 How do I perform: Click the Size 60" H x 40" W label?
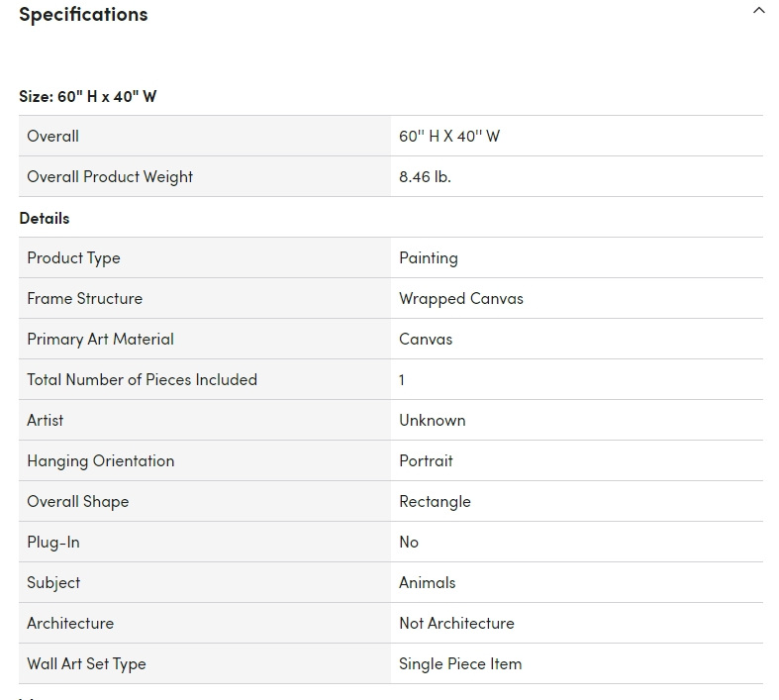coord(88,96)
